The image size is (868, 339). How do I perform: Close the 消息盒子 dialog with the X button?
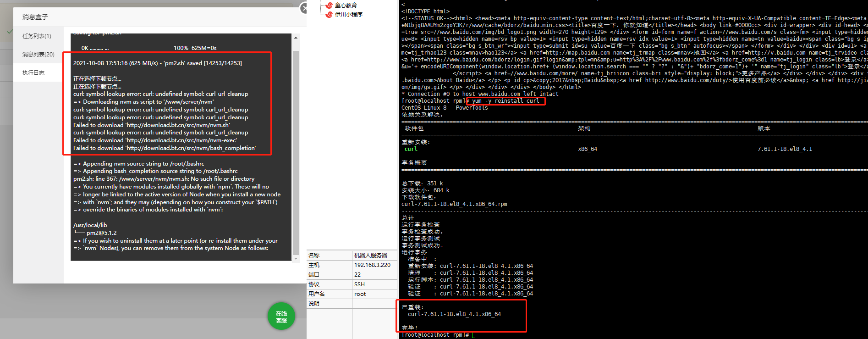click(x=303, y=8)
